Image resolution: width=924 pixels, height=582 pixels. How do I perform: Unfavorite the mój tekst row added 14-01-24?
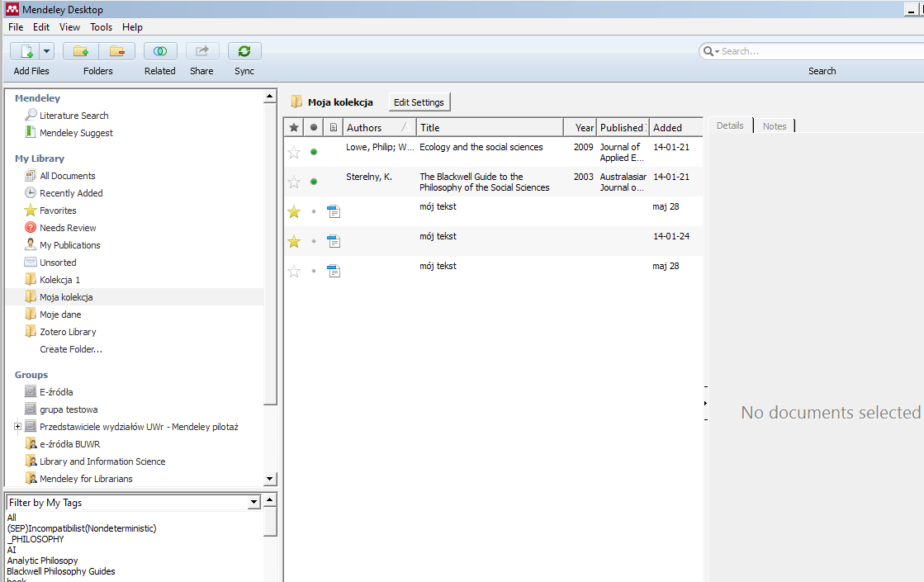pyautogui.click(x=294, y=241)
